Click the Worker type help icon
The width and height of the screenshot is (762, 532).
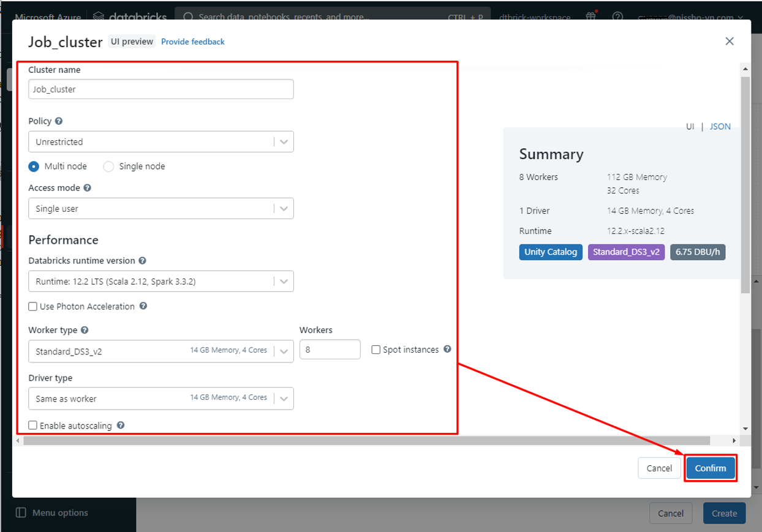tap(85, 330)
